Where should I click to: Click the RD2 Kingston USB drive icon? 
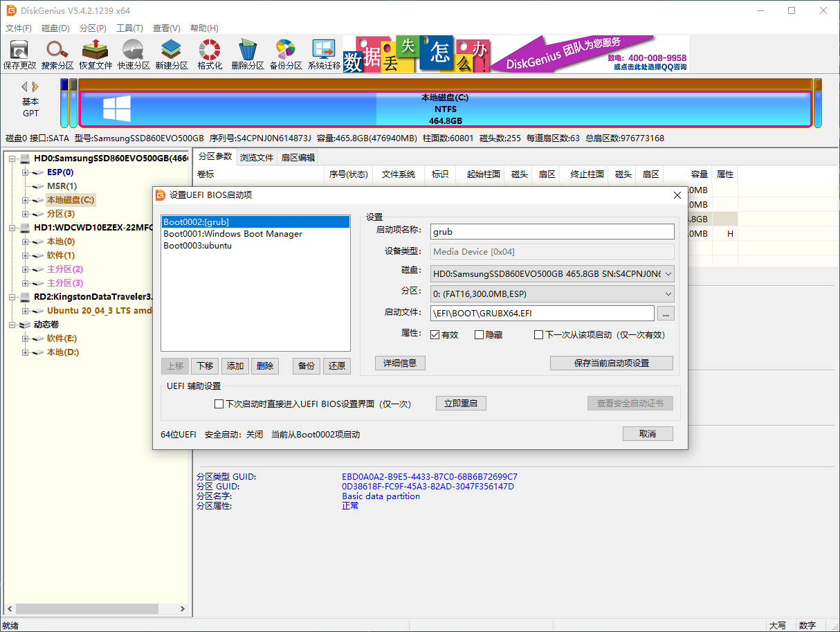click(x=25, y=297)
